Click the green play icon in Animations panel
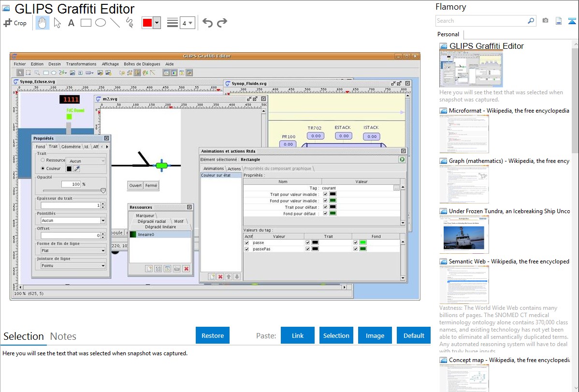 (x=402, y=159)
